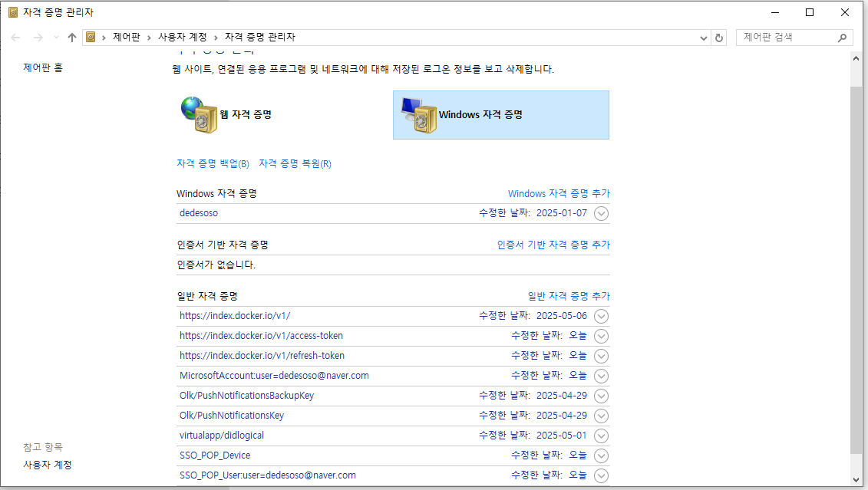Expand Olk/PushNotificationsBackupKey chevron
868x490 pixels.
[601, 396]
